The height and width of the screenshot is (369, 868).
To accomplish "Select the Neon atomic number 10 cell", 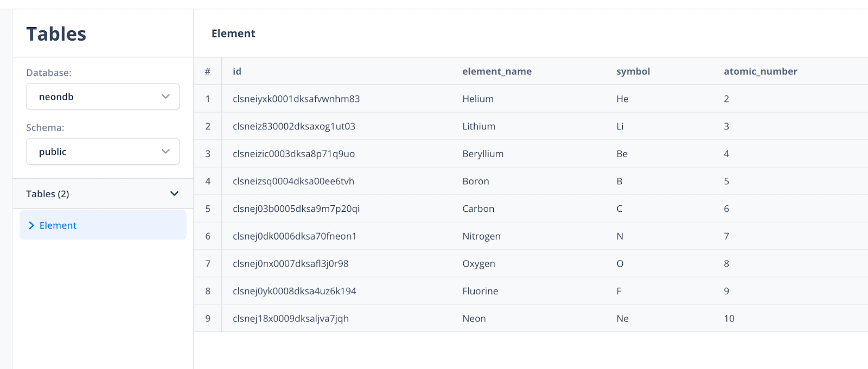I will (729, 319).
